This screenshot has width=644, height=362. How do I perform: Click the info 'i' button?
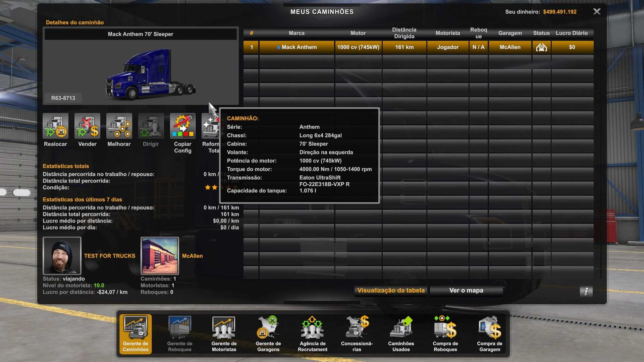pos(586,291)
